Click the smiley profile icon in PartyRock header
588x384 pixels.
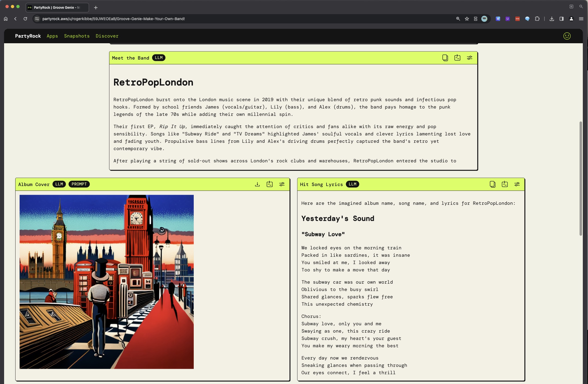coord(567,36)
